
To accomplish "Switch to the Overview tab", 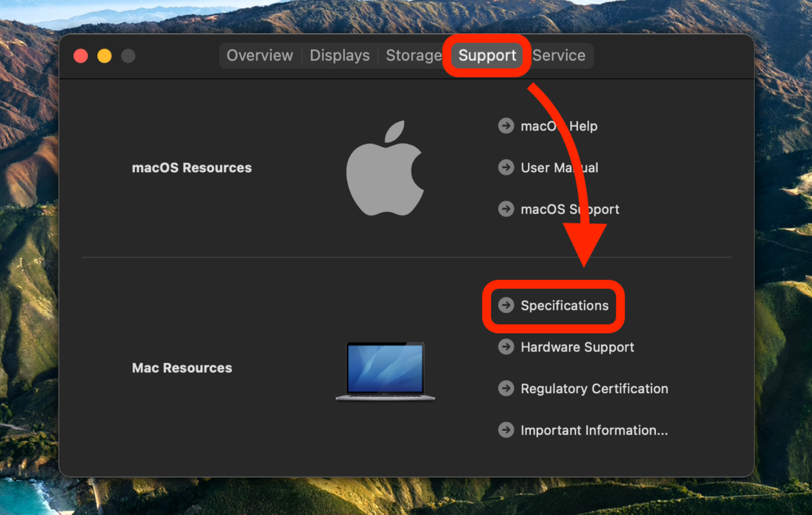I will coord(259,55).
